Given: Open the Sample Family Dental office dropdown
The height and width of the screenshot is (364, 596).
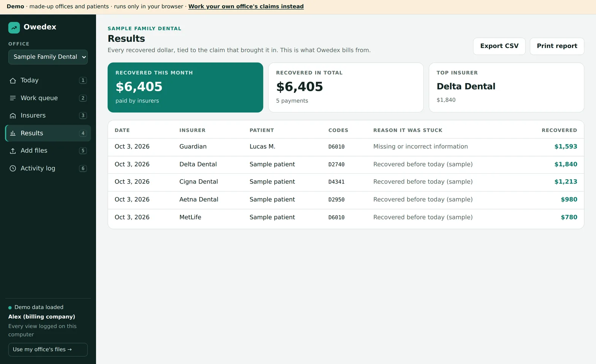Looking at the screenshot, I should 48,57.
